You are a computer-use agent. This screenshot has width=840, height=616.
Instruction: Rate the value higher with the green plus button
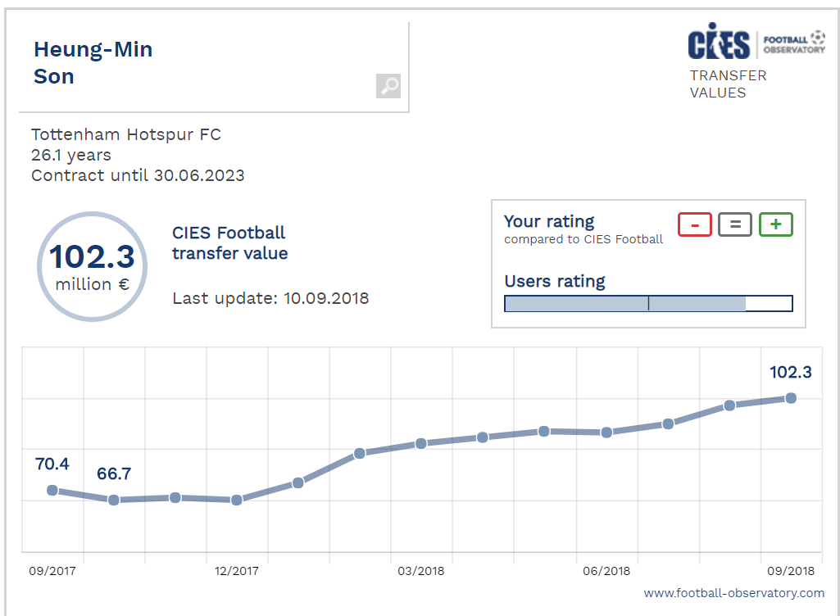click(x=775, y=224)
